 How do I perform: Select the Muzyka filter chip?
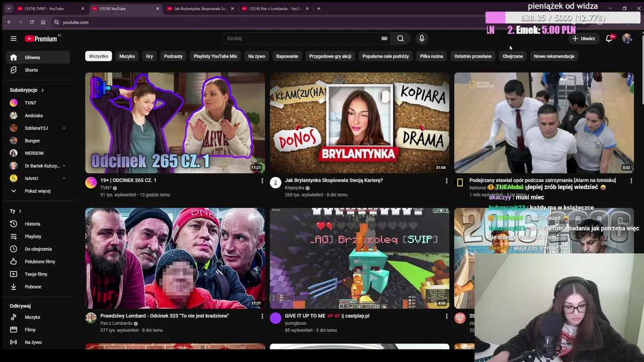(x=127, y=56)
